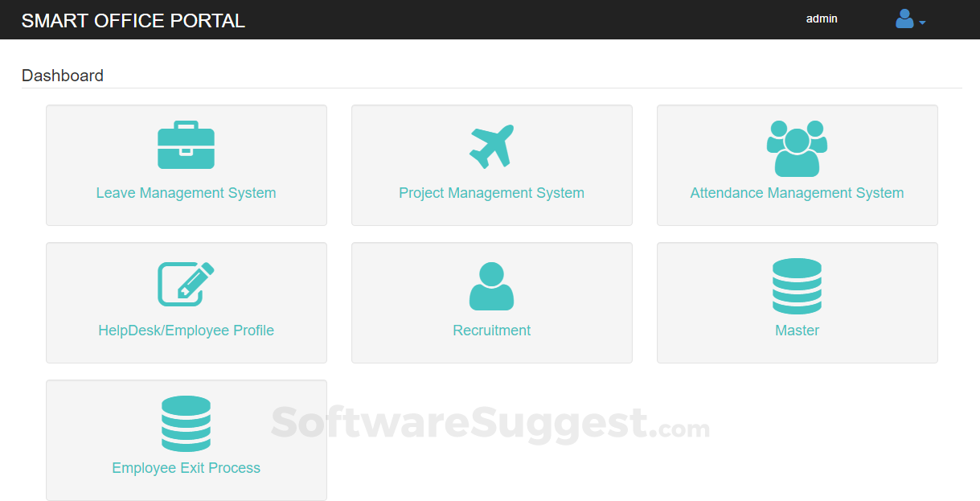Screen dimensions: 980x501
Task: Select the Recruitment module link
Action: [x=491, y=331]
